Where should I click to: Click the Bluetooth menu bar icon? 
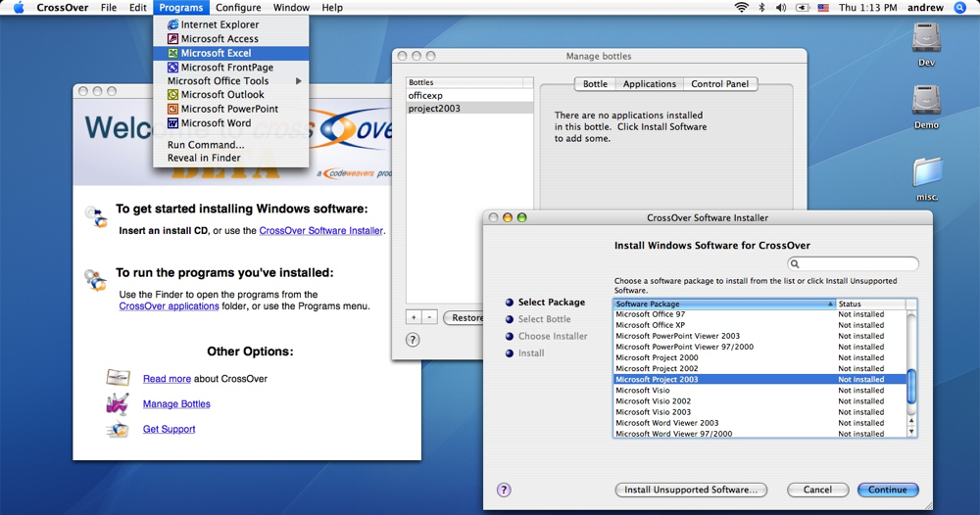coord(761,8)
